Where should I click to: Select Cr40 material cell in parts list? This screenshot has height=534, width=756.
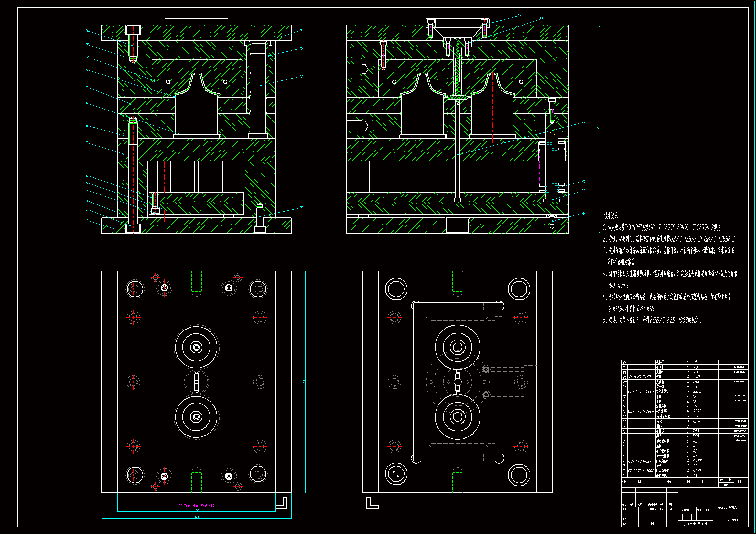697,421
